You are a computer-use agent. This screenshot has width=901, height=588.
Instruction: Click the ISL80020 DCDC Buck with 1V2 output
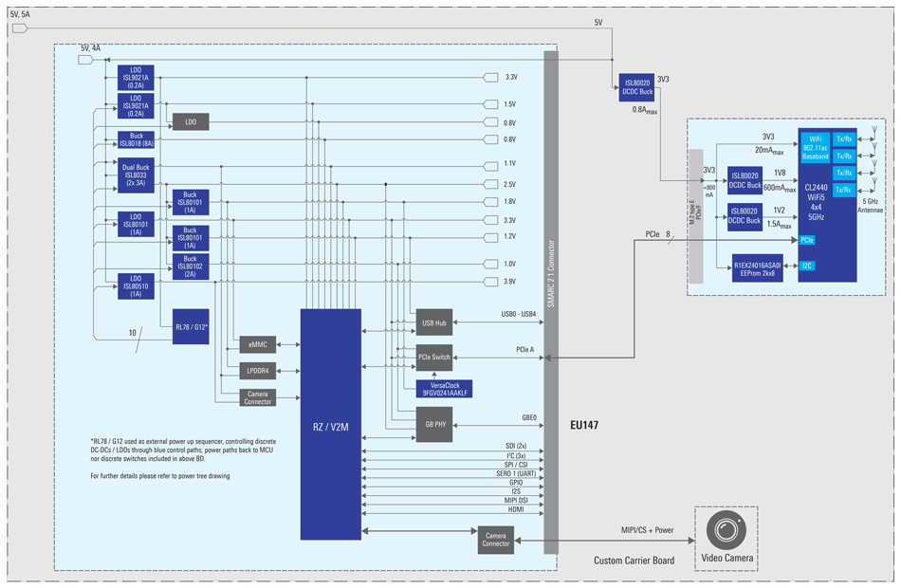click(745, 216)
